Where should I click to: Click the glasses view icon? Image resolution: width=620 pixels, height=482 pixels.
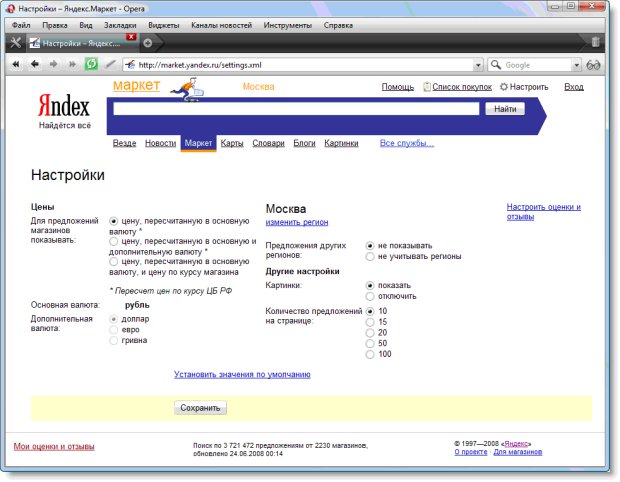[x=593, y=65]
